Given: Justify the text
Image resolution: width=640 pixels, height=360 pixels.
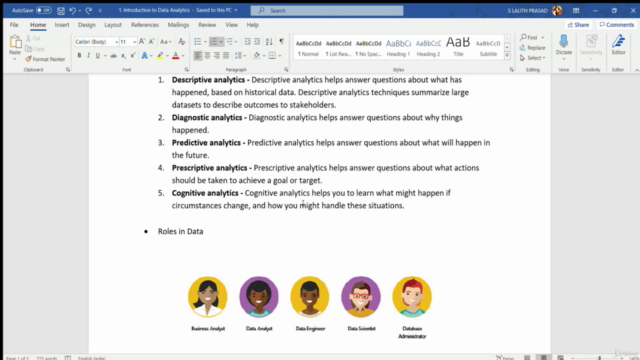Looking at the screenshot, I should (226, 56).
